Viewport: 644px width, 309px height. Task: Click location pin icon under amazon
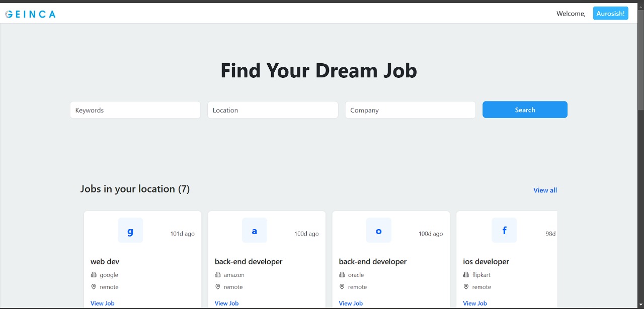click(218, 287)
